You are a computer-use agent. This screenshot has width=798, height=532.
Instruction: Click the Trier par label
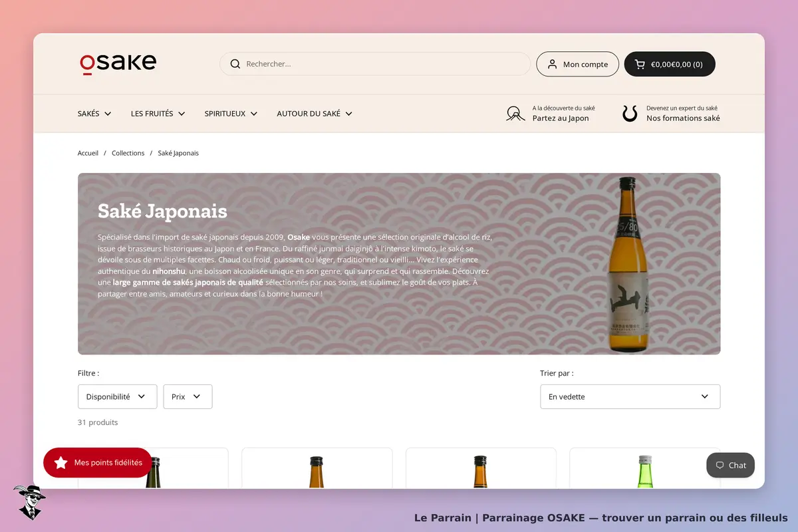click(x=557, y=374)
